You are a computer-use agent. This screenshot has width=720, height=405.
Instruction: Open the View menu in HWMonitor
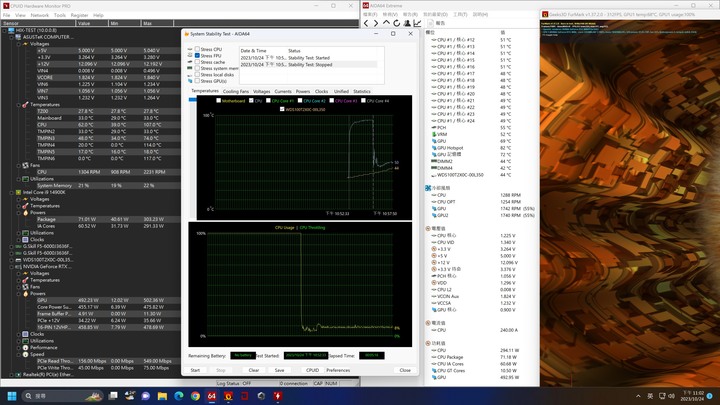[21, 15]
